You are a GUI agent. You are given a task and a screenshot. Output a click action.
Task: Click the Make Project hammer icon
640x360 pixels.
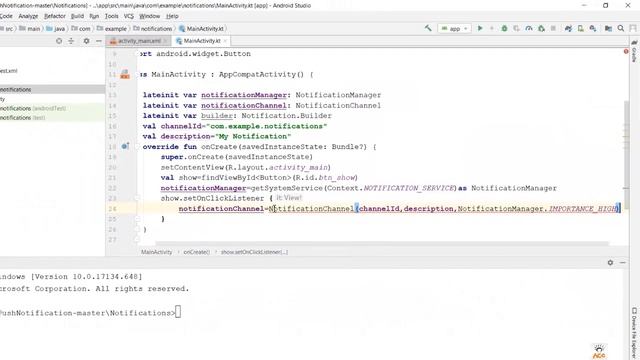tap(428, 28)
